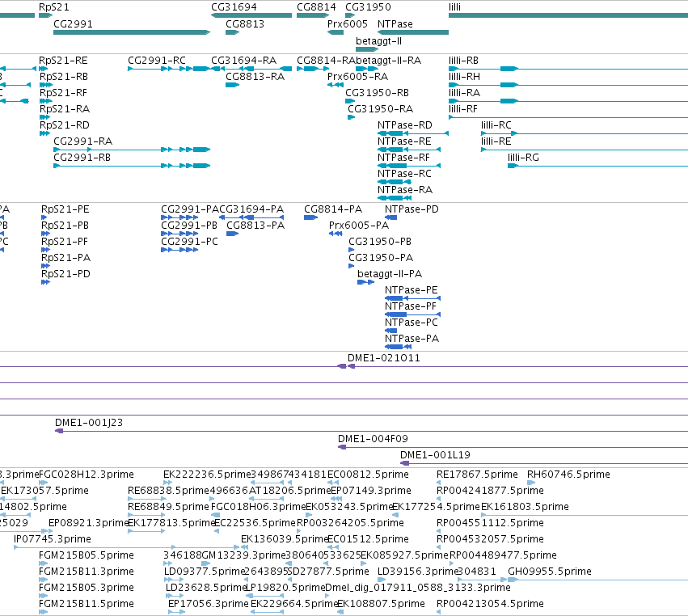
Task: Click EST RH60746.5prime
Action: pyautogui.click(x=531, y=483)
